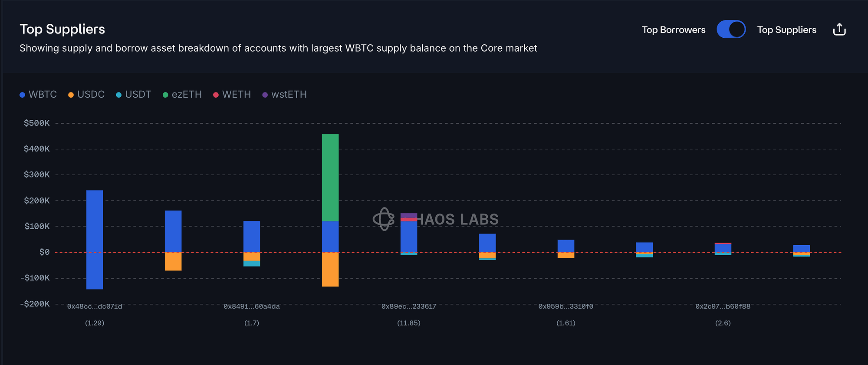Select the Top Borrowers label

click(674, 30)
